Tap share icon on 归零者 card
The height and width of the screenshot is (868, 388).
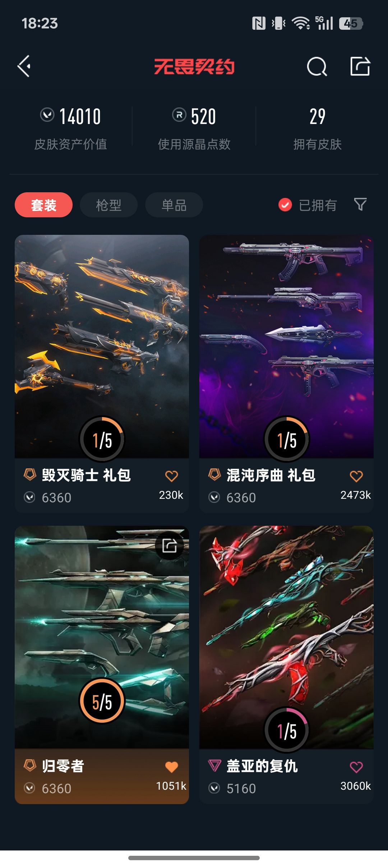169,545
